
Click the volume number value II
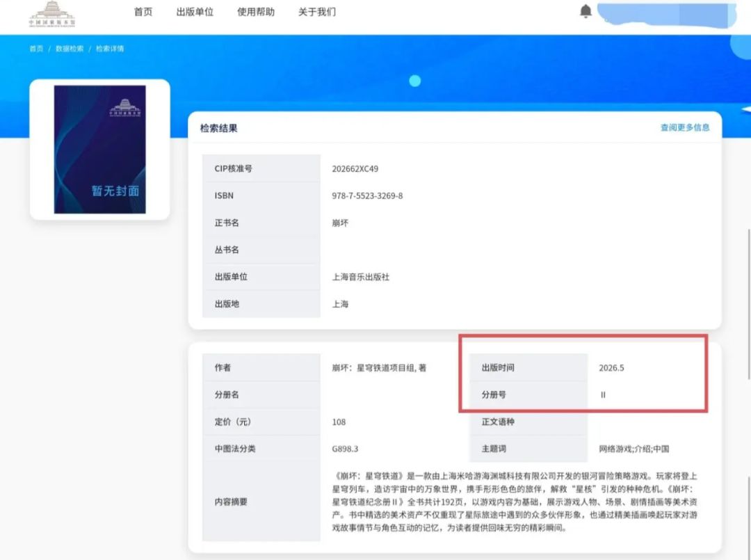603,394
